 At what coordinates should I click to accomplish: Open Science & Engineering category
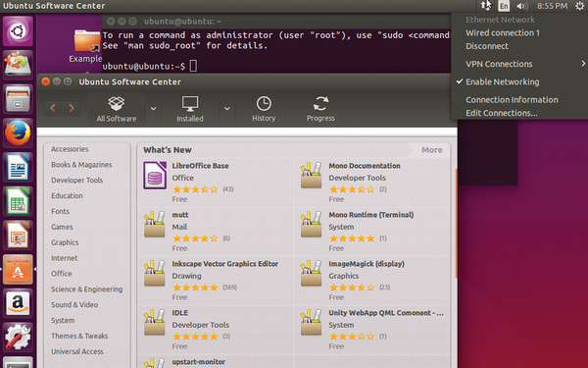tap(86, 289)
